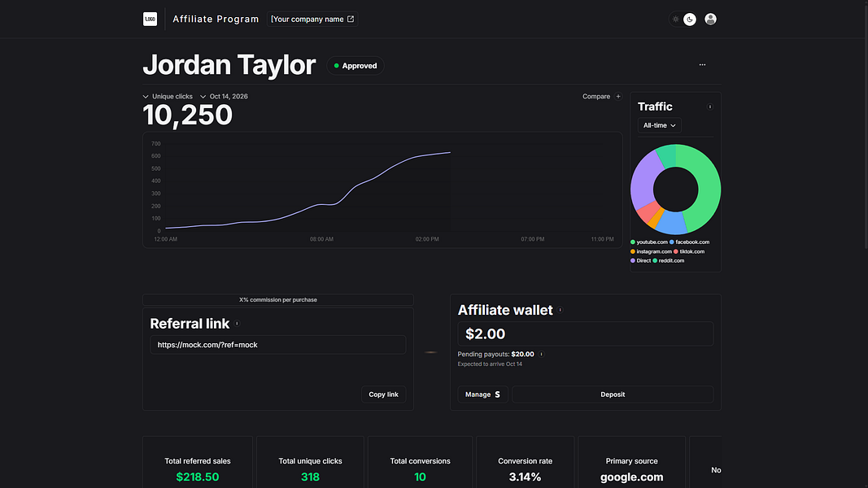868x488 pixels.
Task: Click the Deposit button
Action: pyautogui.click(x=613, y=394)
